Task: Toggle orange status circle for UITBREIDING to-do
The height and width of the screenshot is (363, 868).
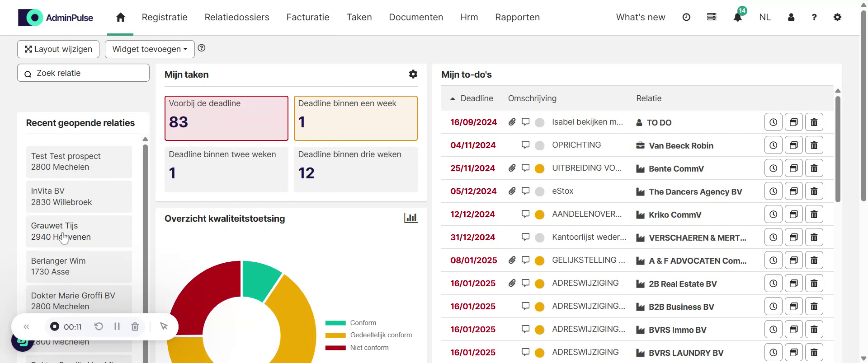Action: coord(539,168)
